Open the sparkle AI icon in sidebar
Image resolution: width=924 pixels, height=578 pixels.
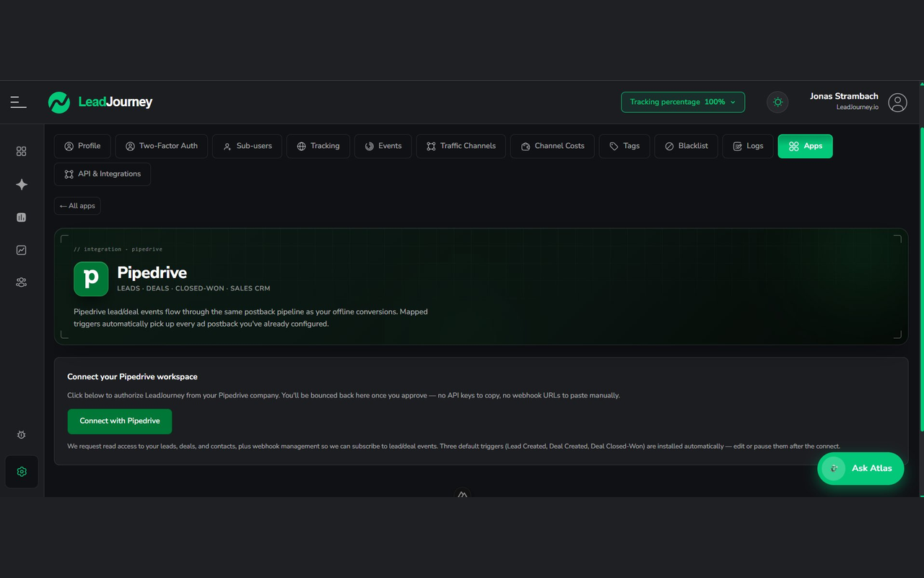point(22,184)
